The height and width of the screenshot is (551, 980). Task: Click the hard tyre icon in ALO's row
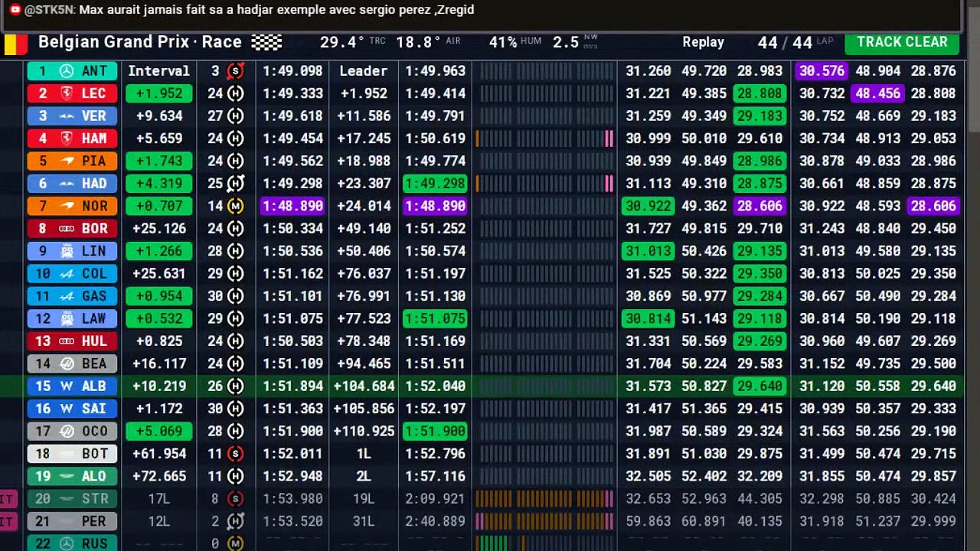click(x=236, y=476)
